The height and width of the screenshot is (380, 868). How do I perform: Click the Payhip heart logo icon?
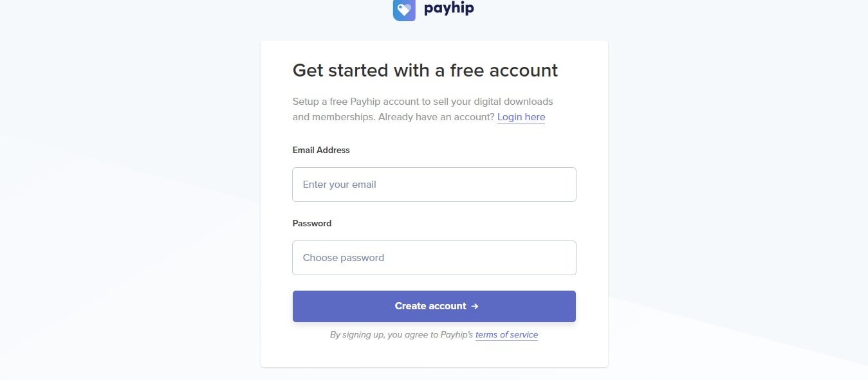coord(404,10)
